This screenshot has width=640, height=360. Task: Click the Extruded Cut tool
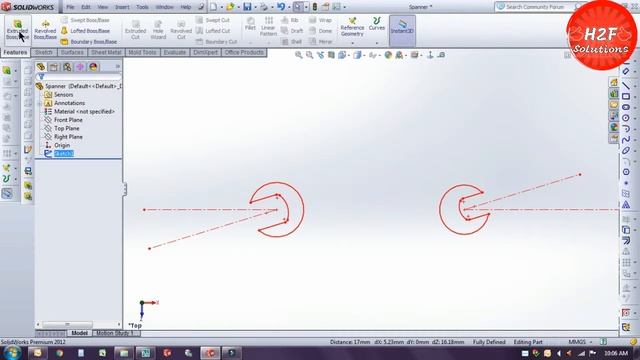coord(136,30)
